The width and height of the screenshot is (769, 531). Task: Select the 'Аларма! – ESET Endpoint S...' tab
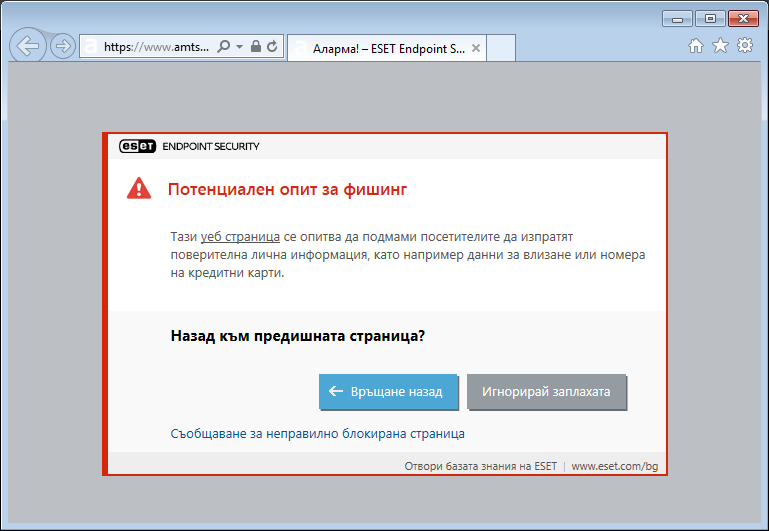tap(386, 49)
